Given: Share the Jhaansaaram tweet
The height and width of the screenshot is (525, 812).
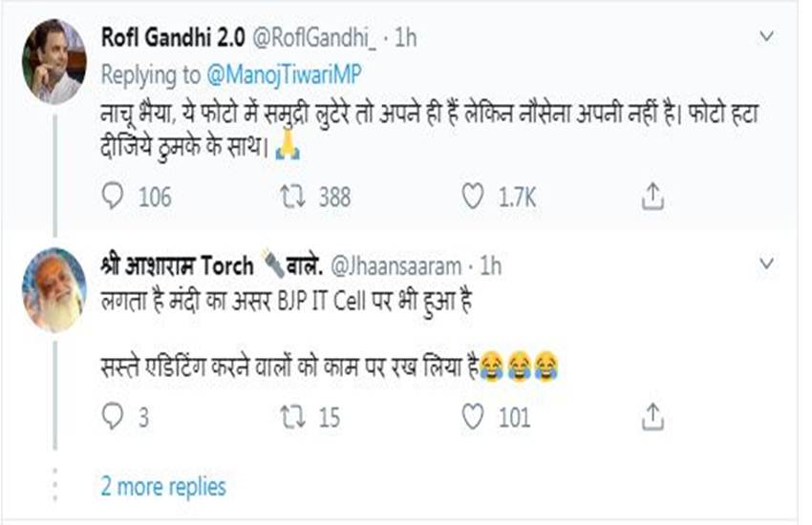Looking at the screenshot, I should 652,415.
